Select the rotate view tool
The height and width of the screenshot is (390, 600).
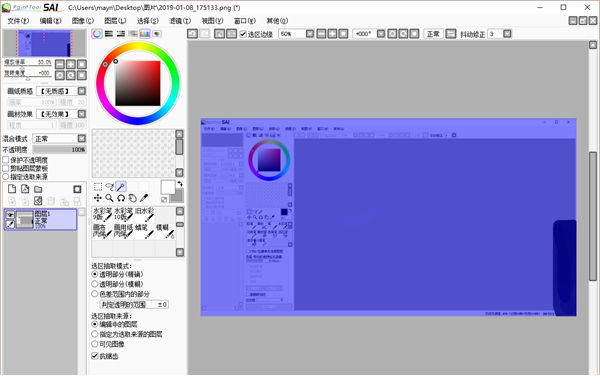[121, 198]
